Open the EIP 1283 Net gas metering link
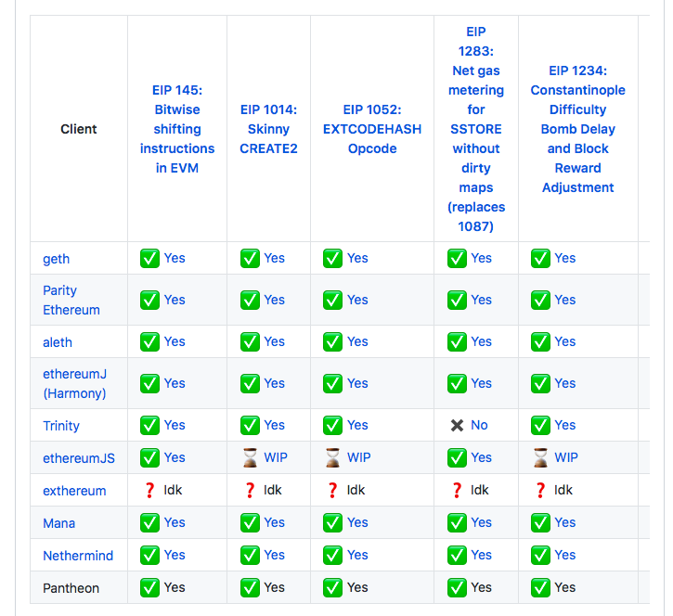The height and width of the screenshot is (616, 673). tap(476, 129)
